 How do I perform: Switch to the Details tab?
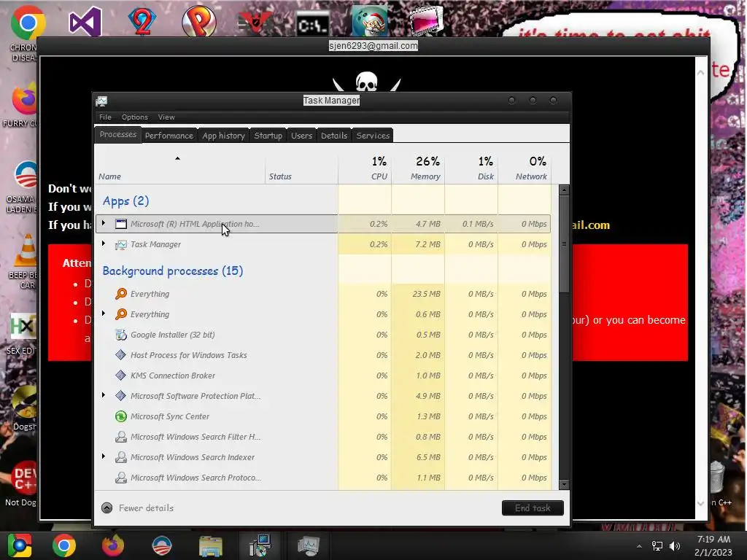pos(334,136)
